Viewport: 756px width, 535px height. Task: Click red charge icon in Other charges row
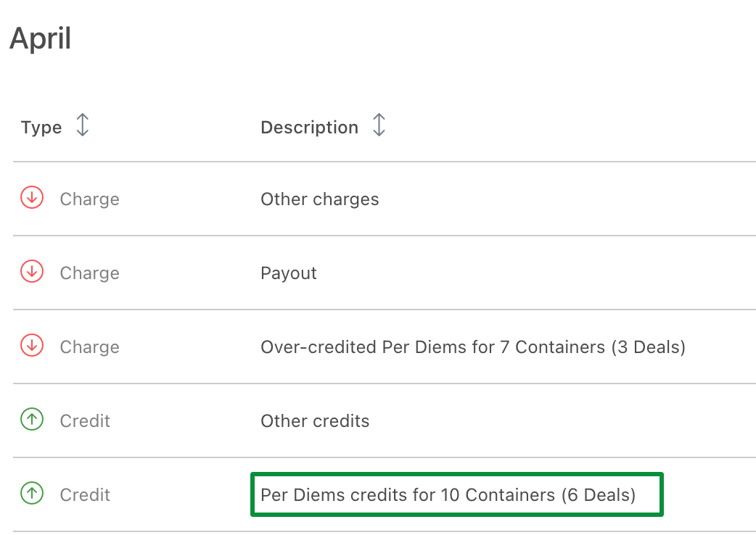pyautogui.click(x=32, y=197)
